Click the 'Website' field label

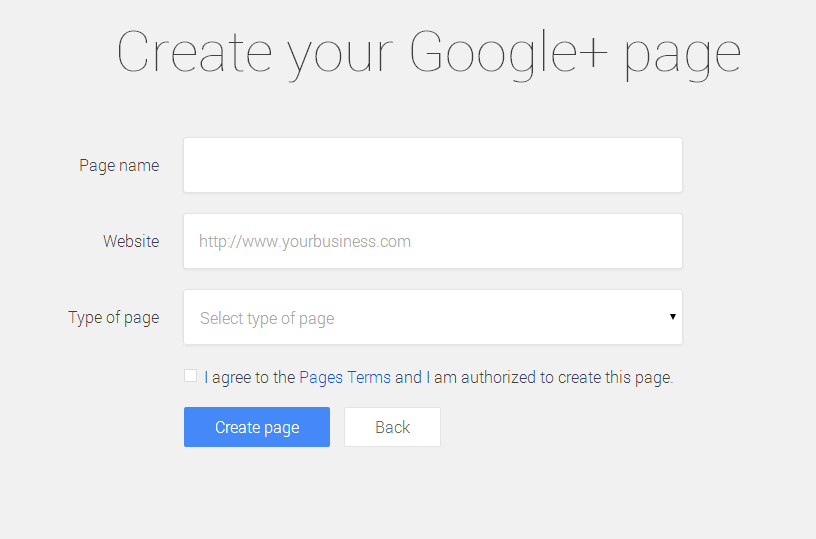pyautogui.click(x=131, y=241)
